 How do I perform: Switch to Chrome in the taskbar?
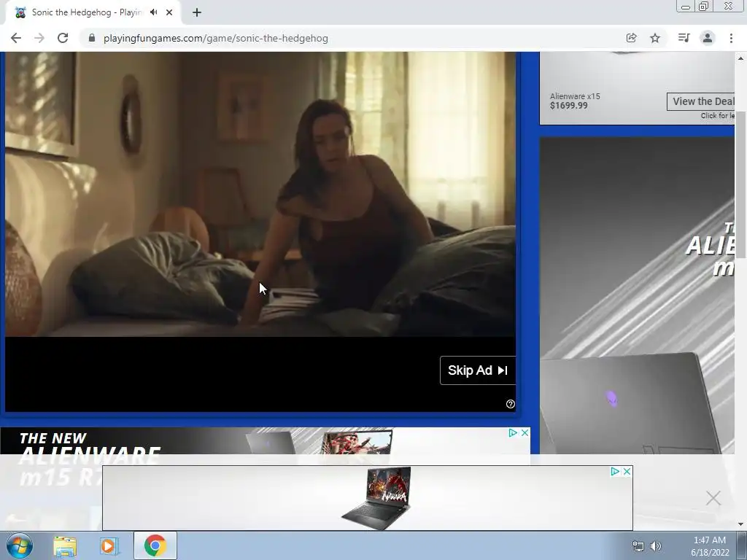[x=155, y=545]
